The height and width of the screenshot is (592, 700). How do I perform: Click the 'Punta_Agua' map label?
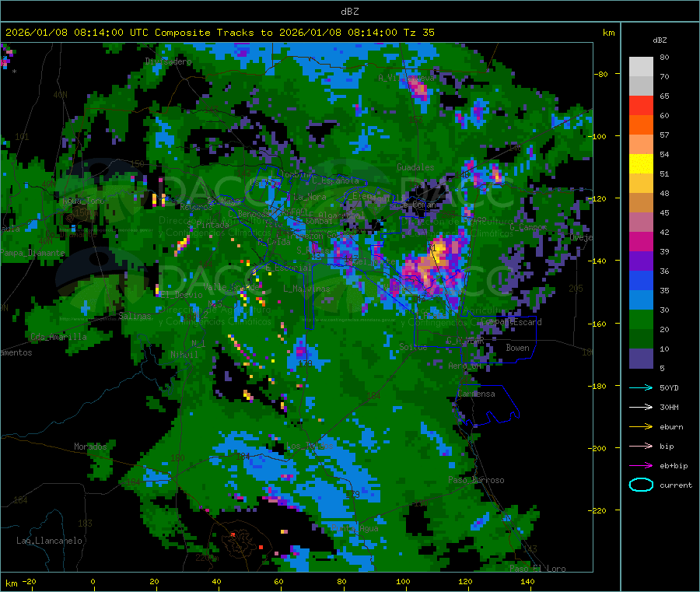pyautogui.click(x=355, y=528)
